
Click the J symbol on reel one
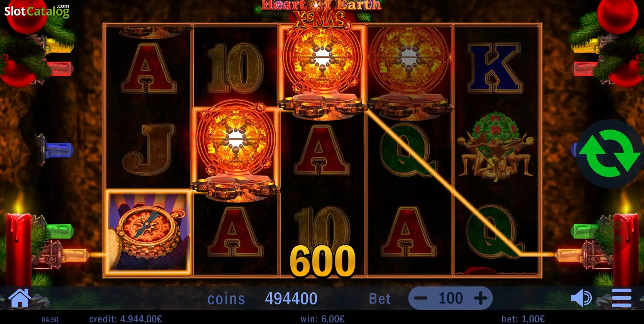(149, 150)
